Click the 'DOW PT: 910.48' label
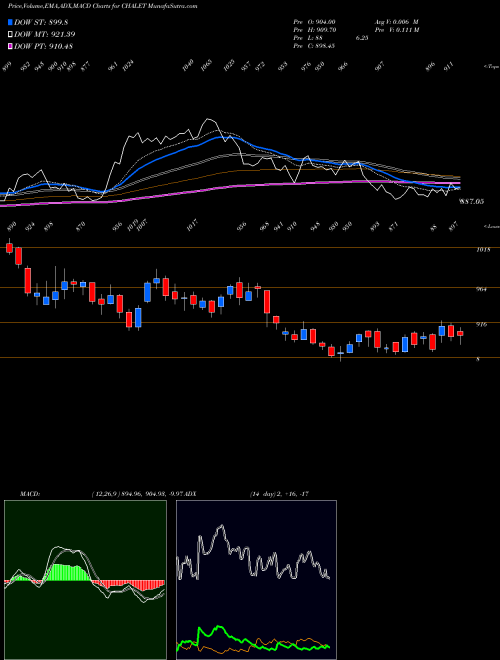Image resolution: width=500 pixels, height=660 pixels. click(x=44, y=46)
